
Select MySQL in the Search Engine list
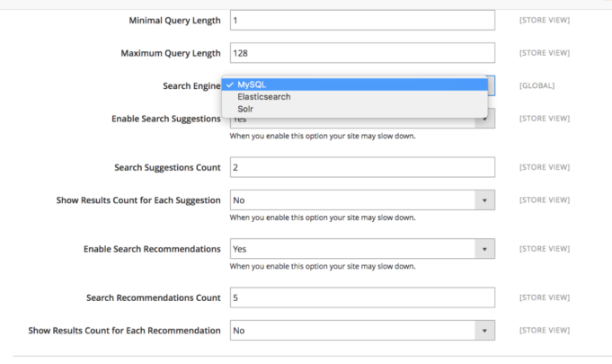point(252,84)
